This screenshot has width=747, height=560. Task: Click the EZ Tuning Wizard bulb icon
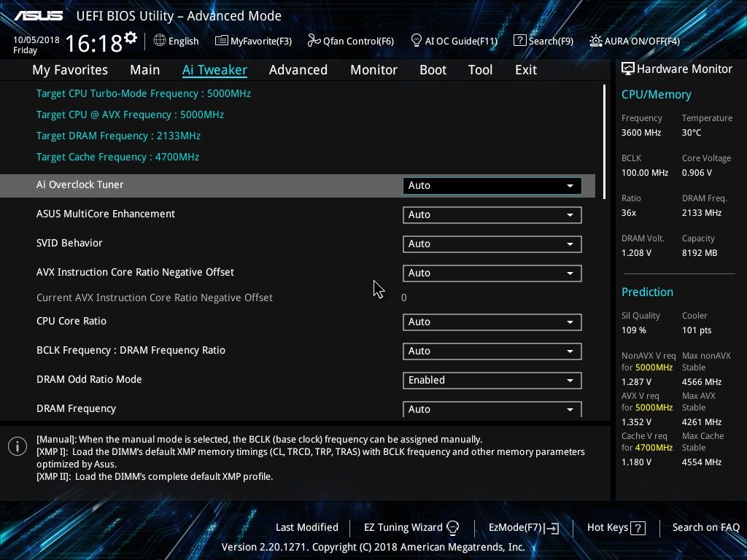point(452,527)
